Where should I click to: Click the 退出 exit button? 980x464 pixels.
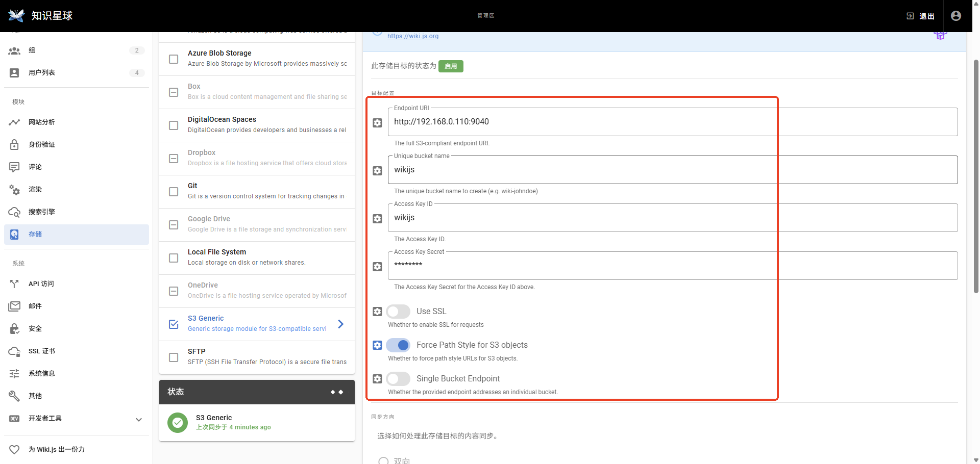pos(920,16)
